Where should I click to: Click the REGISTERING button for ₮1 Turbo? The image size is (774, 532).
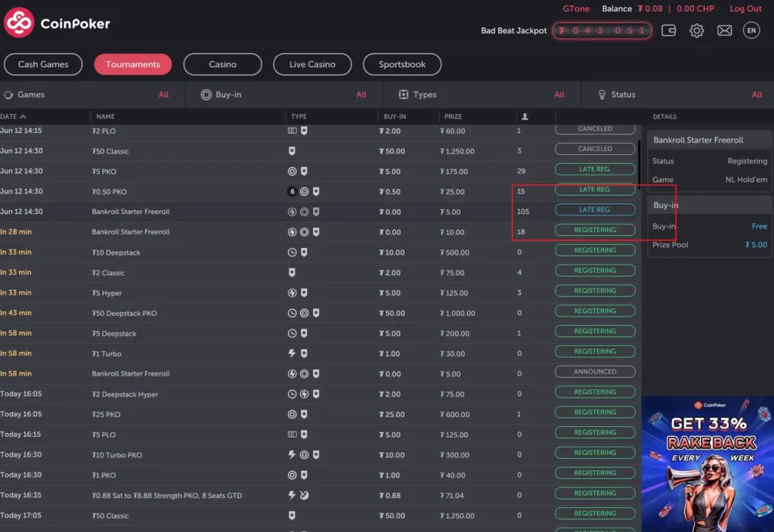(595, 351)
